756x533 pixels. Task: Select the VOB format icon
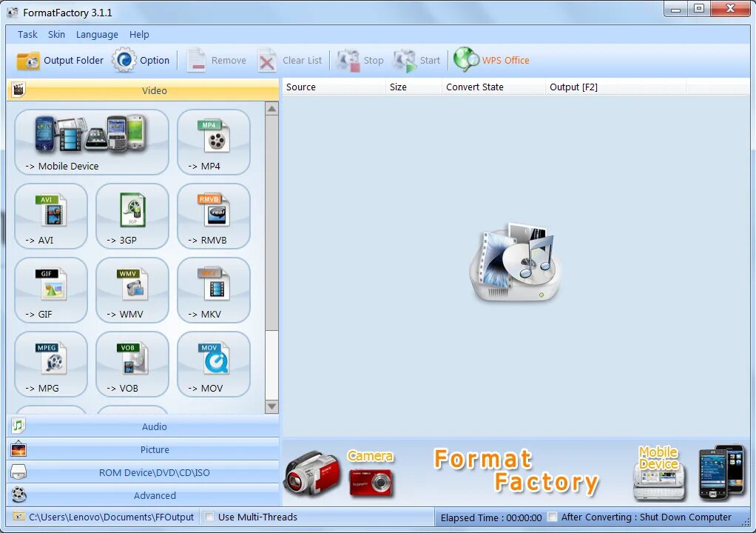point(132,364)
